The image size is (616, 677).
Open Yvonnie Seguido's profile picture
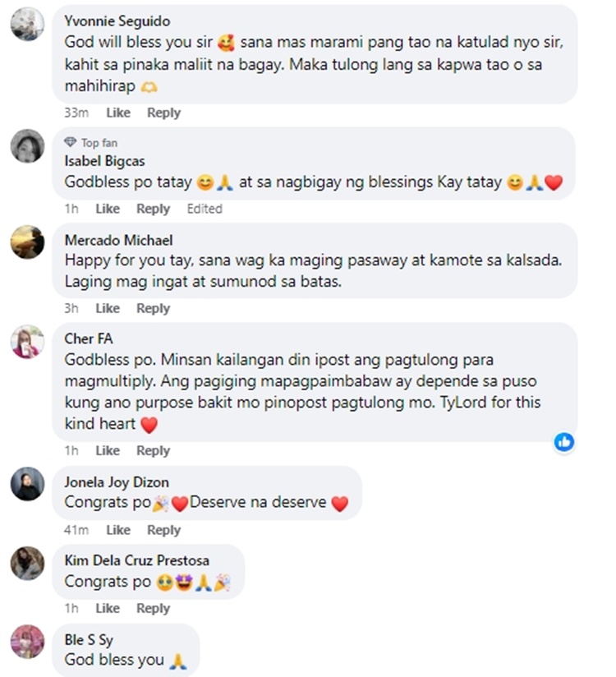(27, 24)
